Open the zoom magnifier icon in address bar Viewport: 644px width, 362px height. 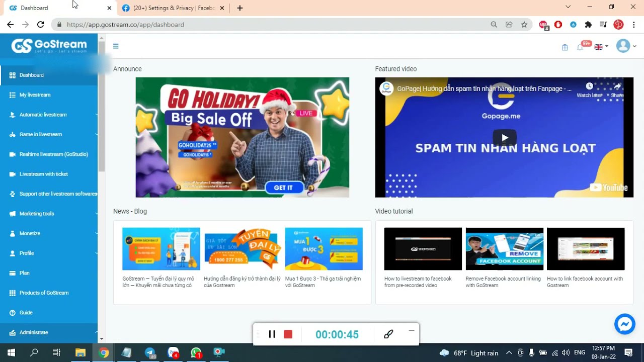click(x=494, y=25)
